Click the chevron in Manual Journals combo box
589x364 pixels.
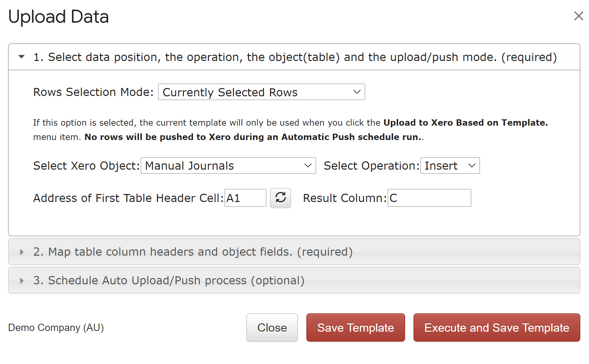tap(308, 166)
